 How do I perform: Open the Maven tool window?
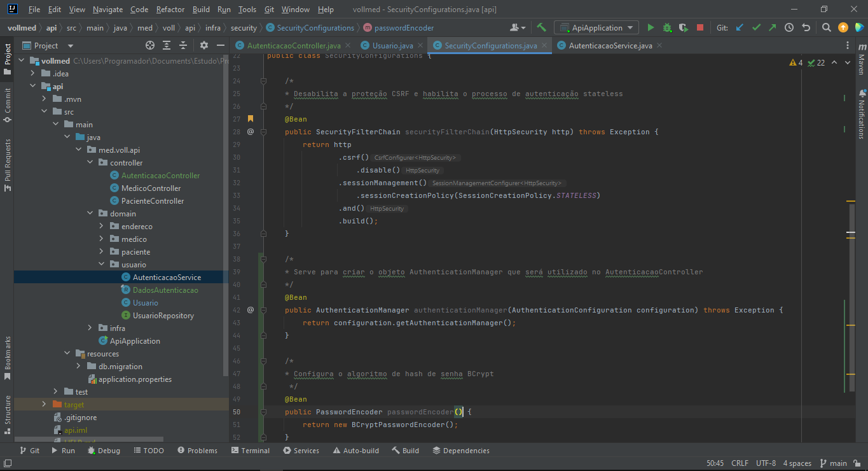point(862,60)
